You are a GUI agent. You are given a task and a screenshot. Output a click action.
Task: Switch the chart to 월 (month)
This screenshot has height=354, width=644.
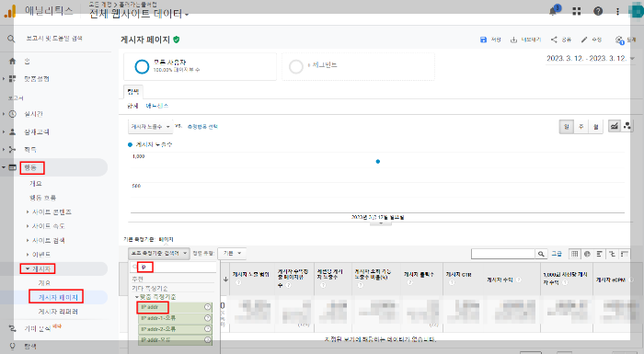595,127
